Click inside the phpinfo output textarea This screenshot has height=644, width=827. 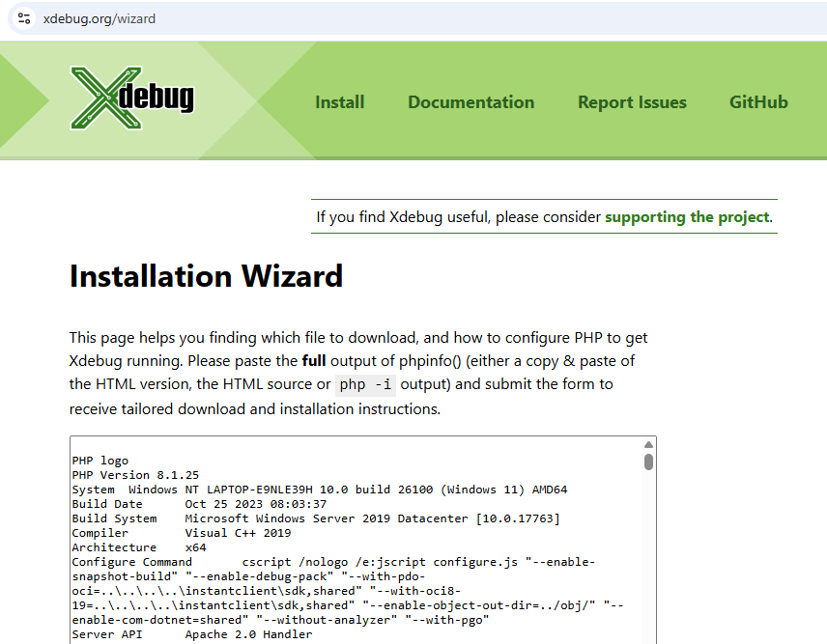pyautogui.click(x=363, y=540)
